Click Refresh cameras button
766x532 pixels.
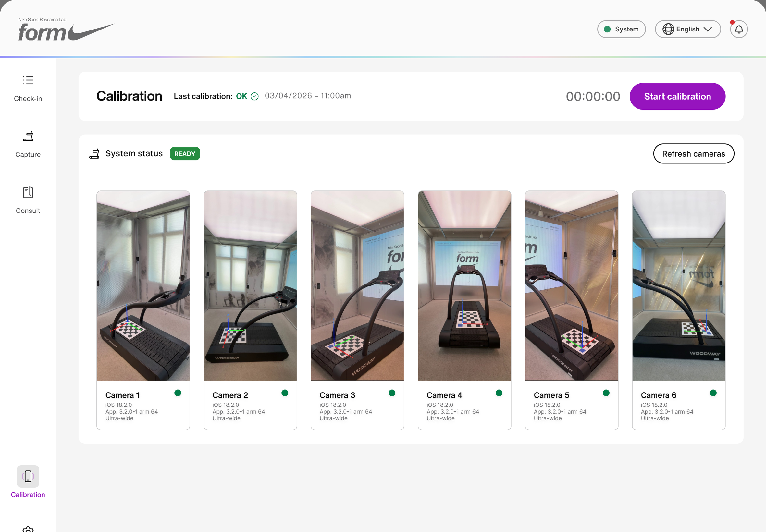point(693,154)
